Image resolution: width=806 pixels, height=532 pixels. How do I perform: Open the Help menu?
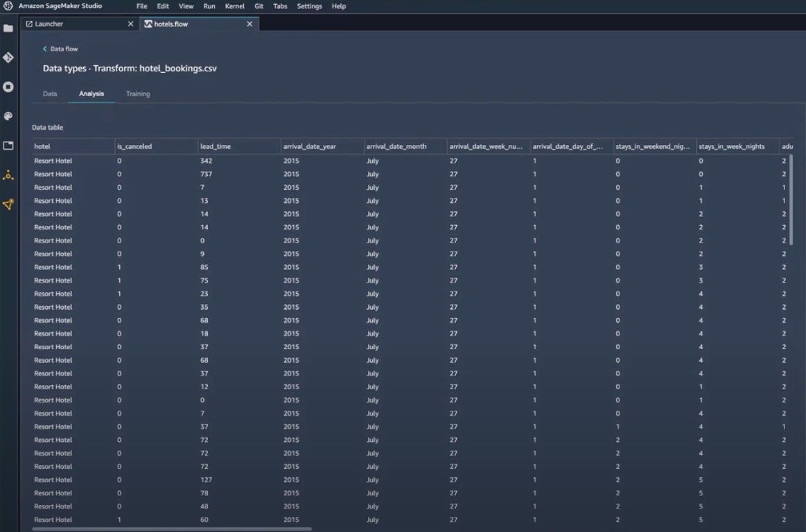coord(339,6)
